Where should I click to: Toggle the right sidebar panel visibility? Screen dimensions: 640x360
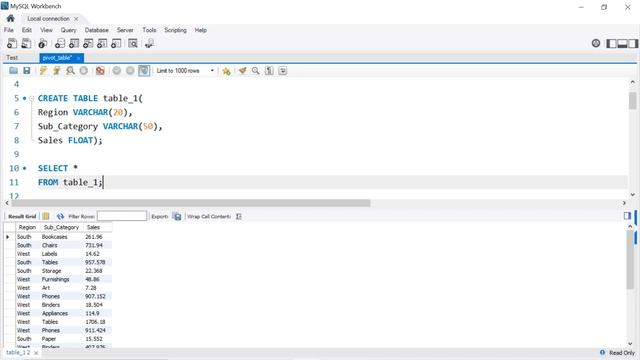[633, 43]
